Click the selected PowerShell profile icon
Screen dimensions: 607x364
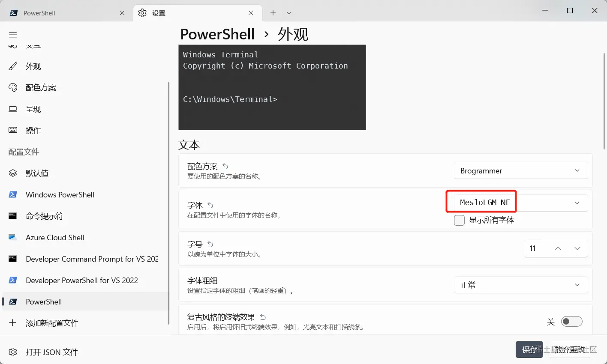click(x=13, y=301)
